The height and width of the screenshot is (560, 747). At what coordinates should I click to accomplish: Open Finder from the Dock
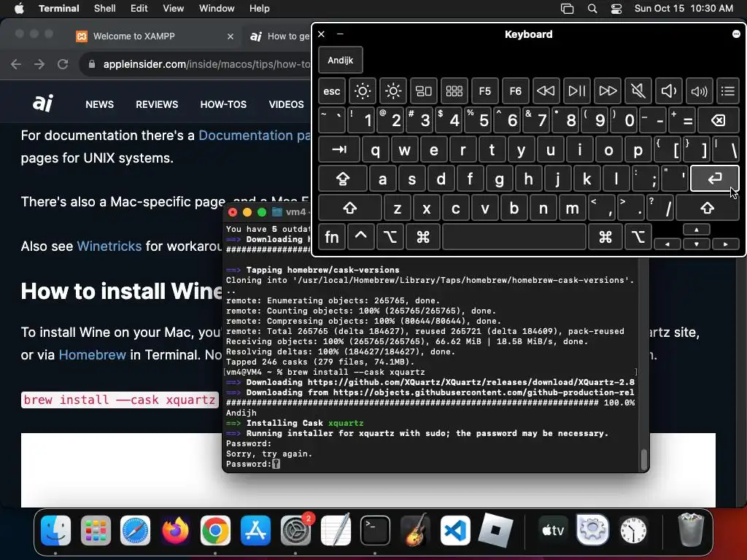[x=55, y=531]
